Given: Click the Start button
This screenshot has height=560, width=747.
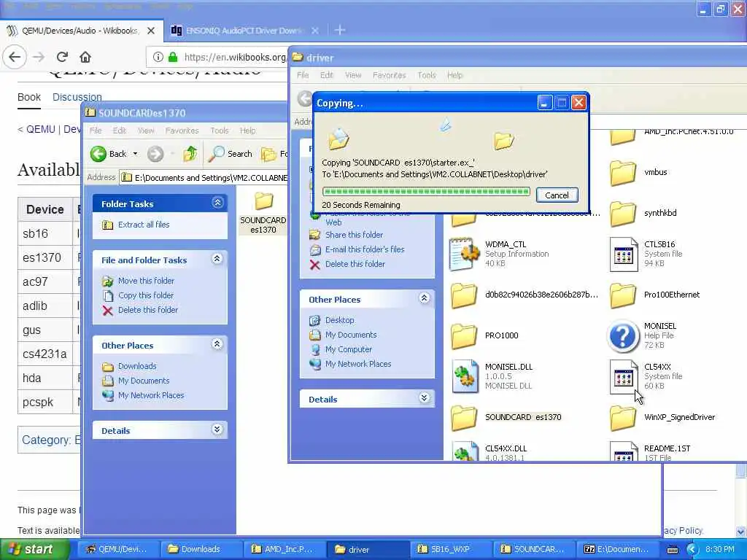Looking at the screenshot, I should point(34,549).
